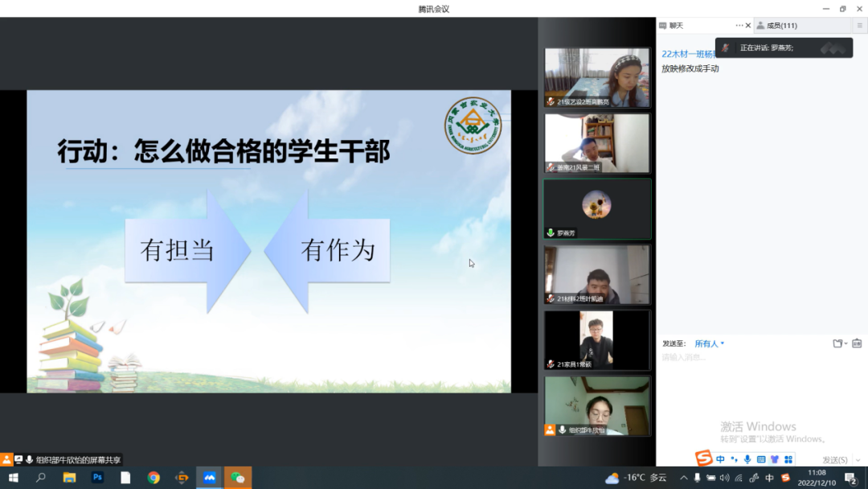Open the Sogou toolbox grid icon
868x489 pixels.
tap(788, 459)
